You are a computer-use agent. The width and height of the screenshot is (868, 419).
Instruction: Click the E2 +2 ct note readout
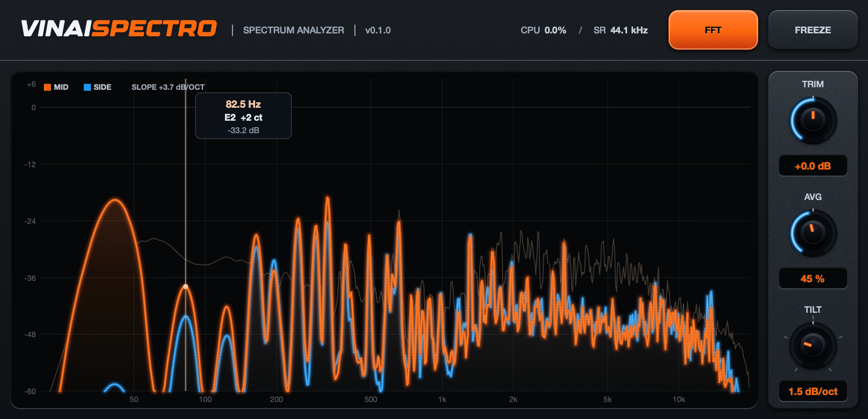pyautogui.click(x=243, y=118)
